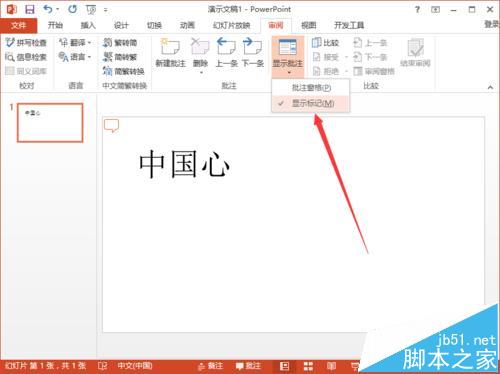Save the presentation from the quick access toolbar

[x=30, y=9]
